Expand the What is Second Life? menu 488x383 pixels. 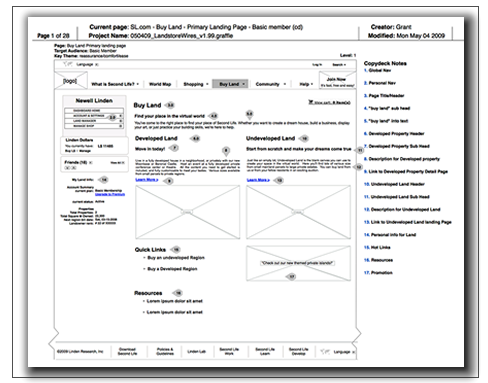pos(115,84)
